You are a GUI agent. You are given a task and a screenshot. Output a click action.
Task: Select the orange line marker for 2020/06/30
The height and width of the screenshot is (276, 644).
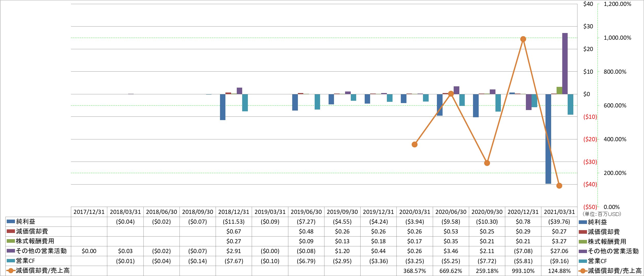[451, 94]
